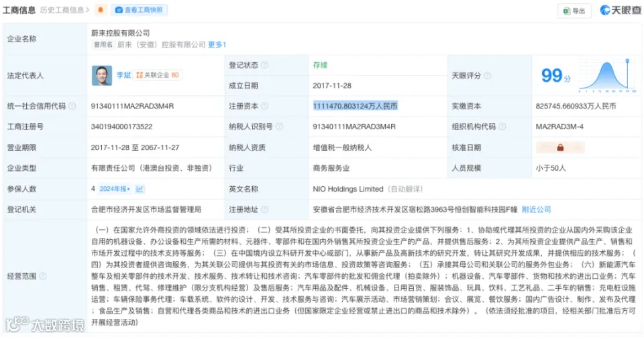644x337 pixels.
Task: Click help icon beside 天眼评分
Action: point(488,76)
